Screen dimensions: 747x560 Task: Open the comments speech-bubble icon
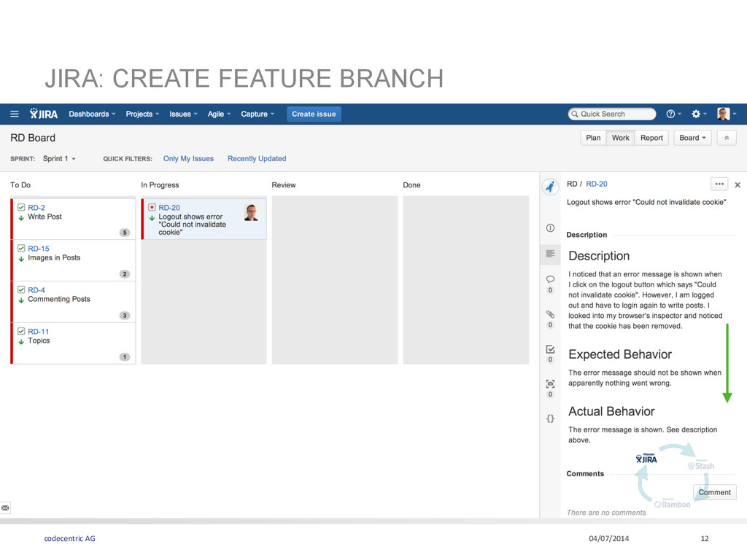coord(550,279)
